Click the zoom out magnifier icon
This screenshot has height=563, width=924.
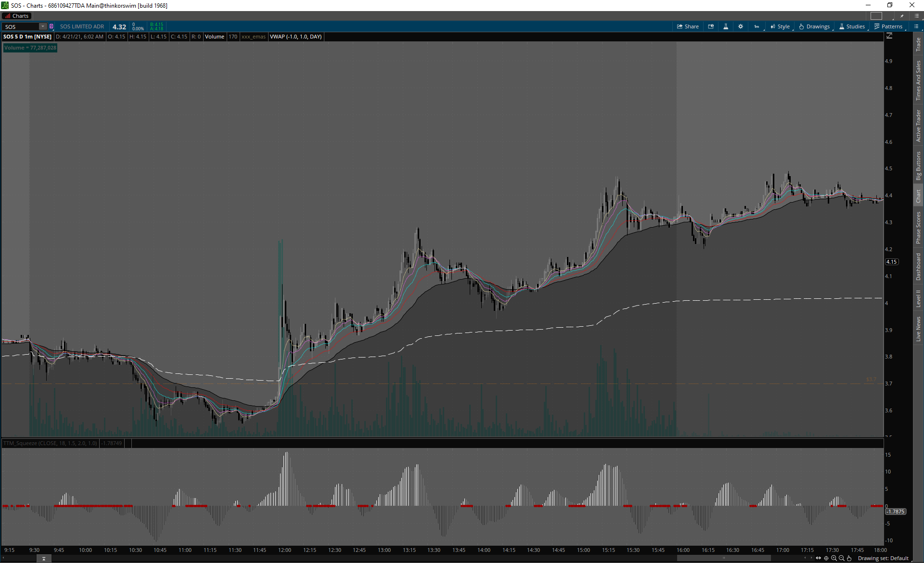pos(842,558)
